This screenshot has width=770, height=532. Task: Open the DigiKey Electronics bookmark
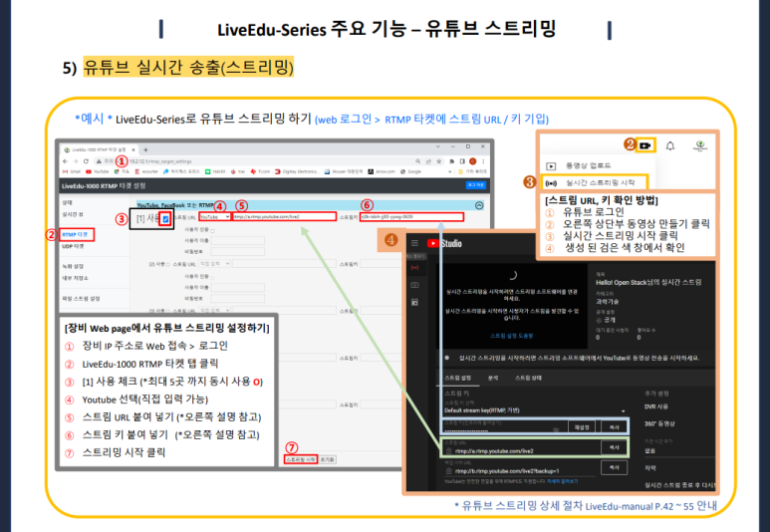297,171
